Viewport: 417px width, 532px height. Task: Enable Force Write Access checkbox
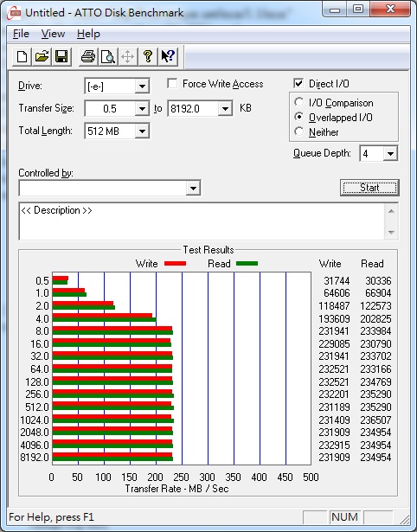tap(172, 83)
